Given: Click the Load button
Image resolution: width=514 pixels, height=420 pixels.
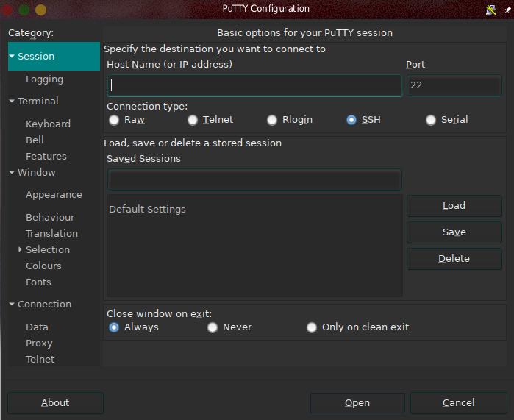Looking at the screenshot, I should [454, 206].
